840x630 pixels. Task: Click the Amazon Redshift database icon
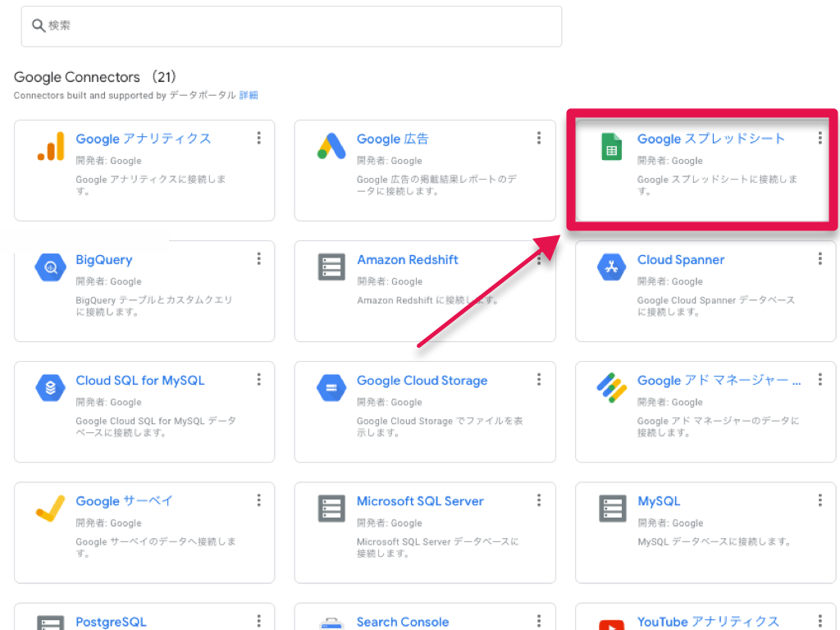[x=331, y=267]
